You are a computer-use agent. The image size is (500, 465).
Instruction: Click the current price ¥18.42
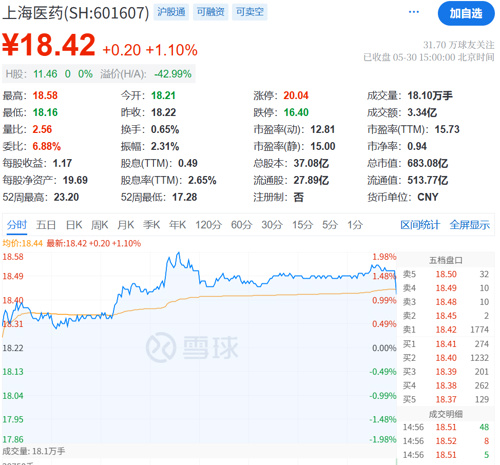(49, 45)
